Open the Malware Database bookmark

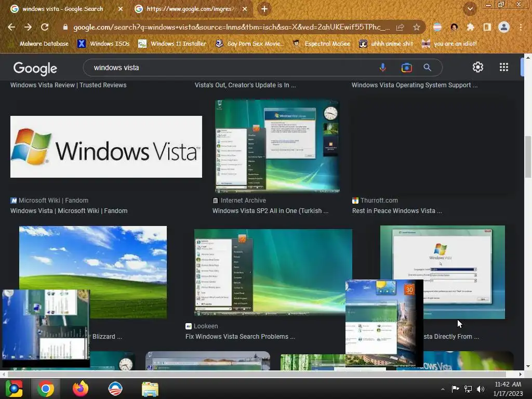[x=44, y=44]
